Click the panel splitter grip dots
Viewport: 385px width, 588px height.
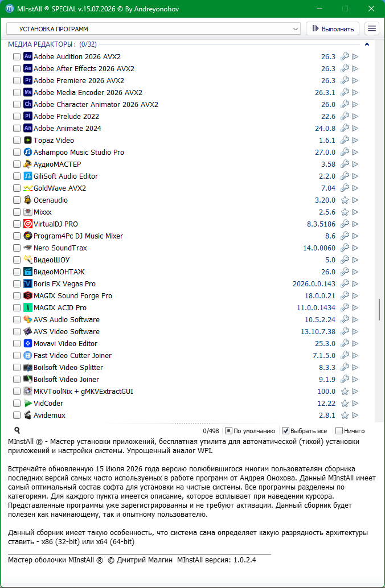(192, 423)
